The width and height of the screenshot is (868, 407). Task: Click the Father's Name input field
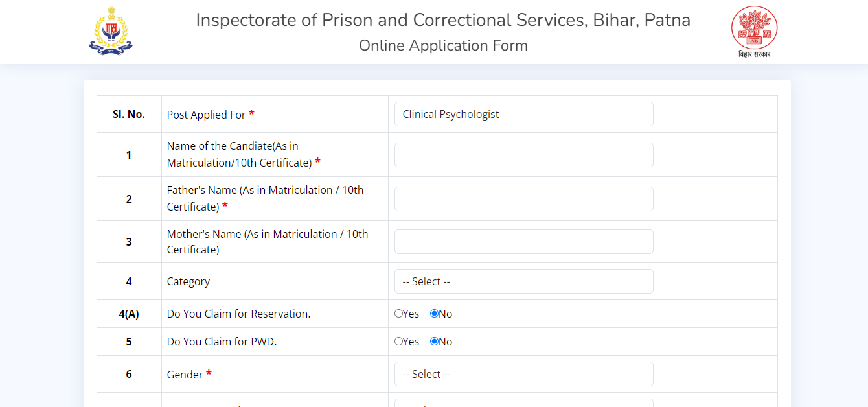[523, 199]
